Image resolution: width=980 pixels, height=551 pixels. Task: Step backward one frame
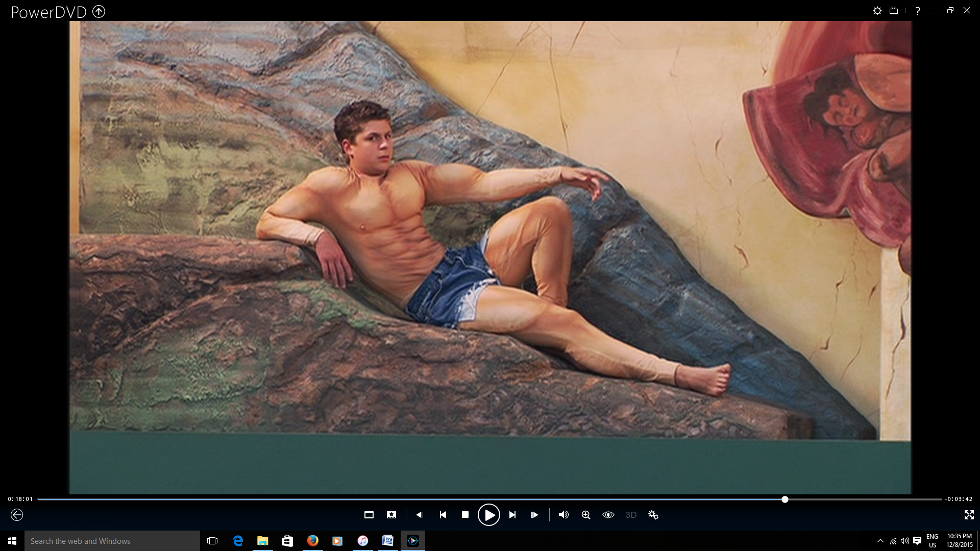click(x=420, y=515)
